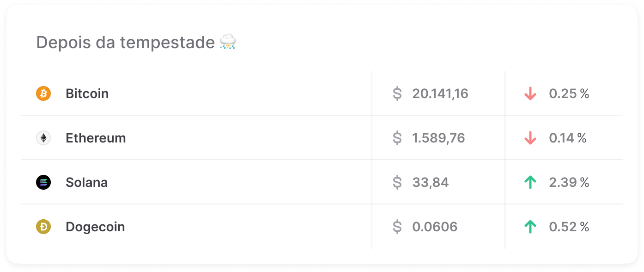644x272 pixels.
Task: Click the dollar symbol in the Solana row
Action: pos(397,182)
